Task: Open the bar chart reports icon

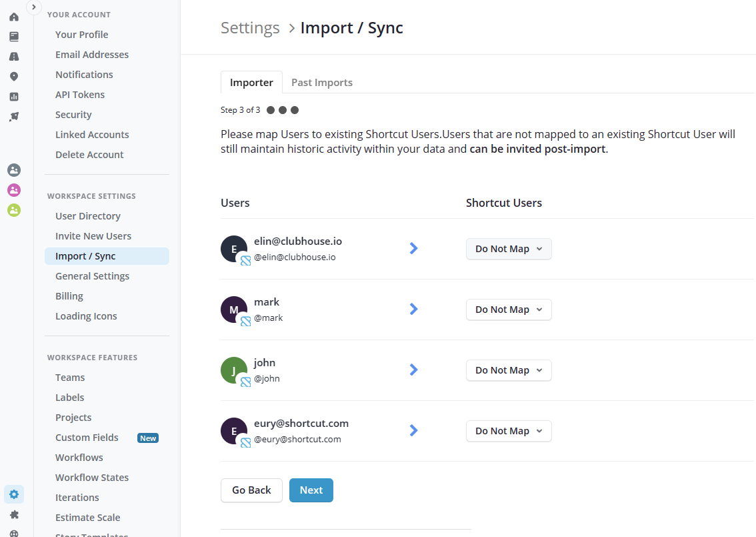Action: [x=14, y=97]
